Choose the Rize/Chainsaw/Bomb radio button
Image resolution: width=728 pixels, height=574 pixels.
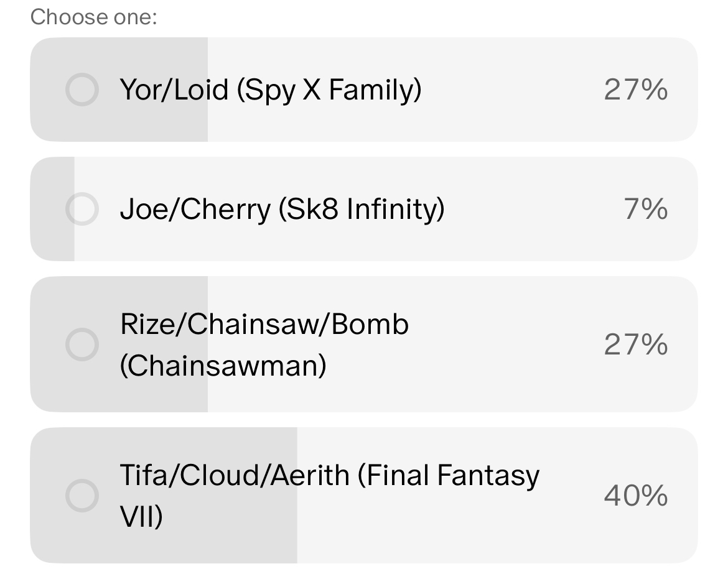click(x=82, y=344)
